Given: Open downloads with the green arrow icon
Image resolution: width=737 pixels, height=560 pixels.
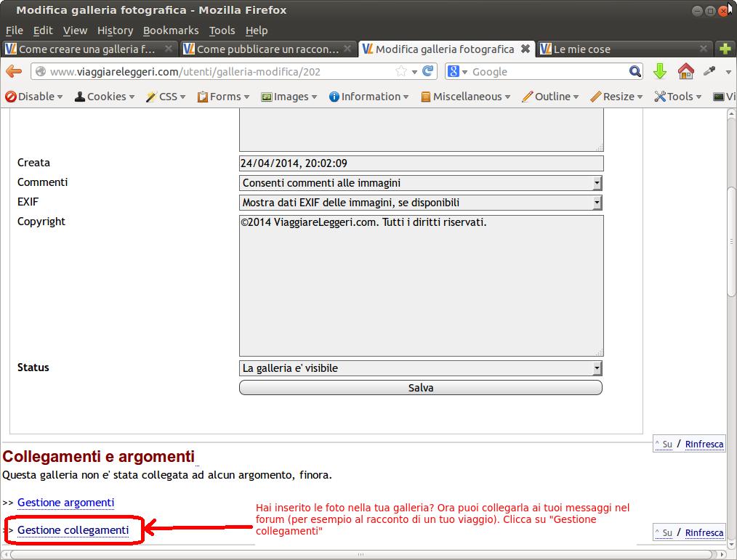Looking at the screenshot, I should coord(660,71).
